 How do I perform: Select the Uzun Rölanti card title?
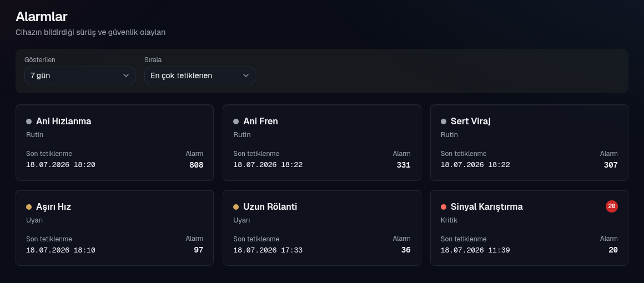(x=270, y=206)
